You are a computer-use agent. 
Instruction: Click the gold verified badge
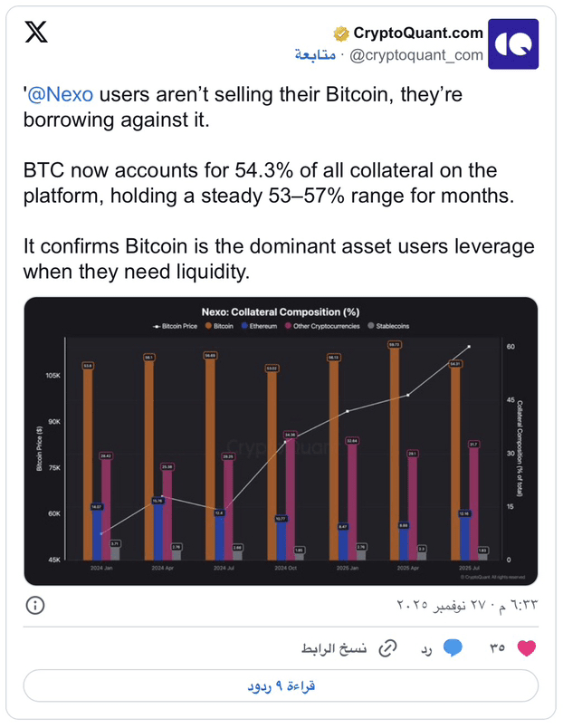[x=341, y=34]
